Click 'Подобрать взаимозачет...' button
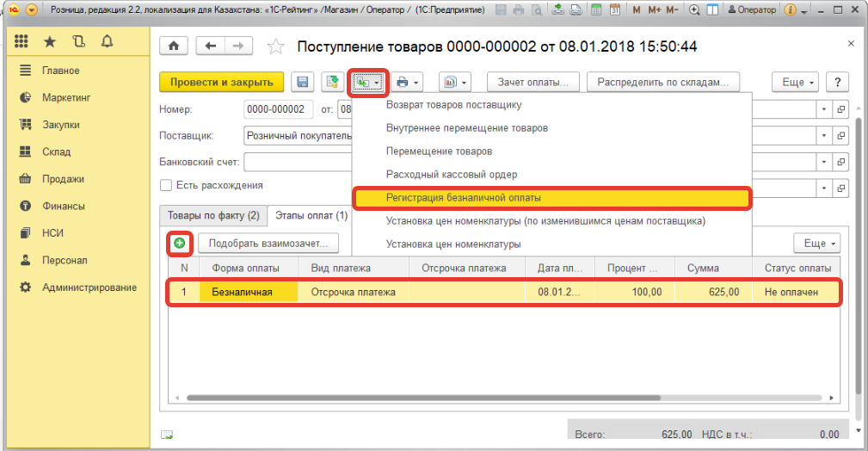The width and height of the screenshot is (868, 451). point(268,244)
